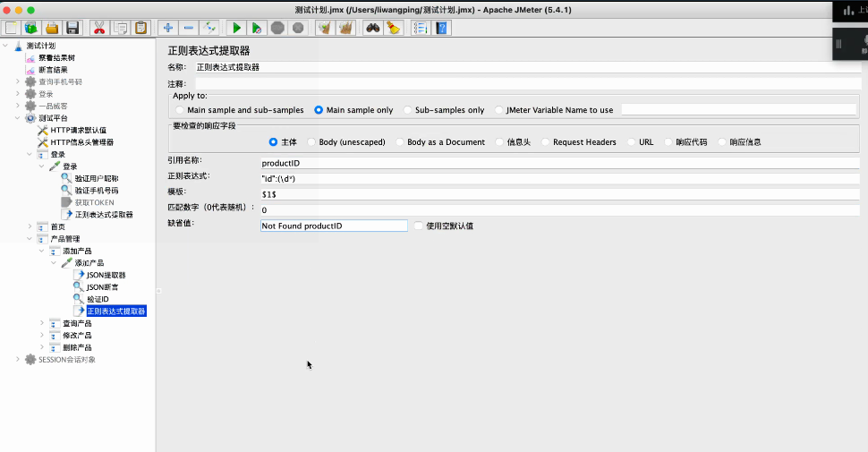Viewport: 868px width, 452px height.
Task: Expand the 查询手机号码 thread group
Action: point(18,81)
